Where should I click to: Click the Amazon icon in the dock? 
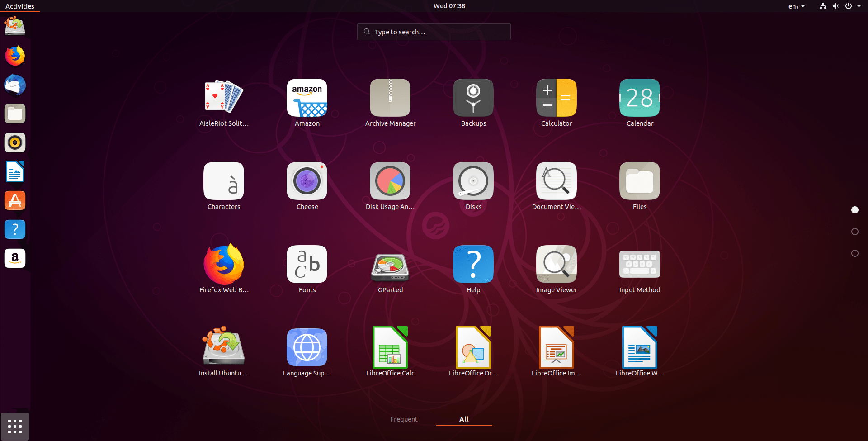[x=15, y=258]
